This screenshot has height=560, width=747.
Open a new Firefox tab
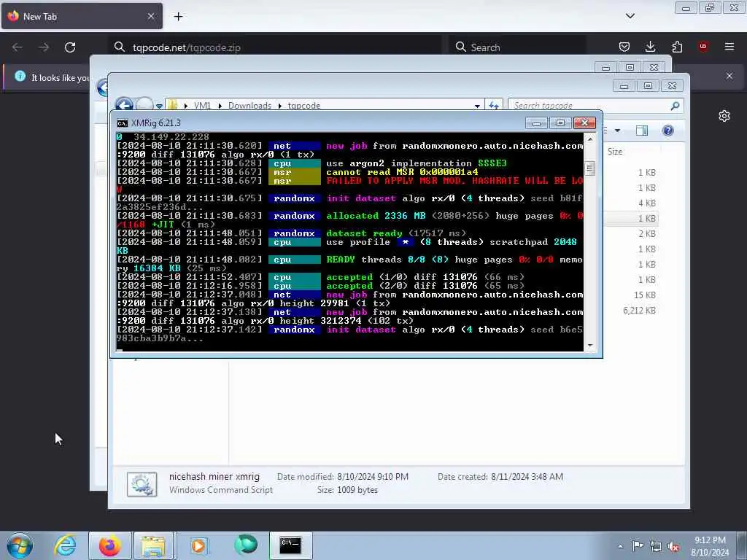178,17
